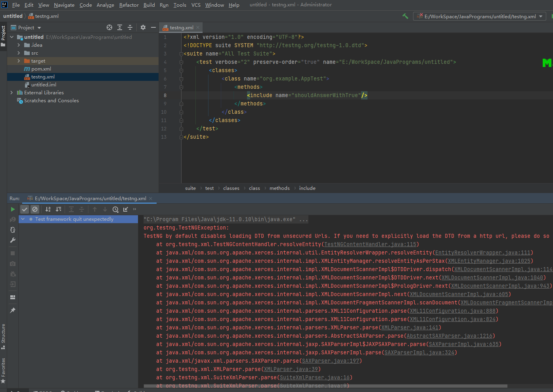This screenshot has width=553, height=392.
Task: Click the Stop square in Run panel
Action: click(13, 253)
